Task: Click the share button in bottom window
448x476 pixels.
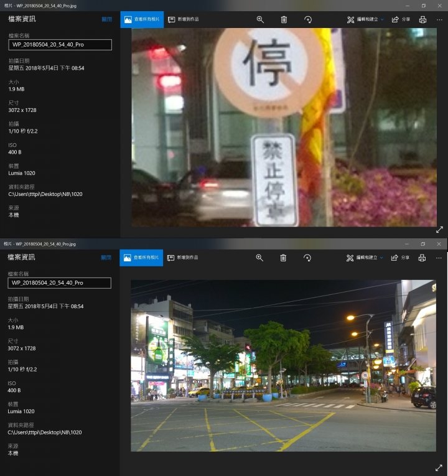Action: [x=400, y=258]
